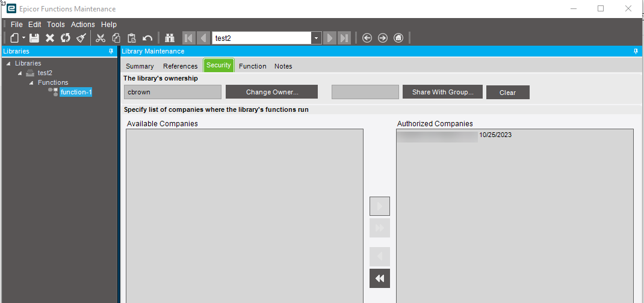Click the function-1 node icon

53,92
